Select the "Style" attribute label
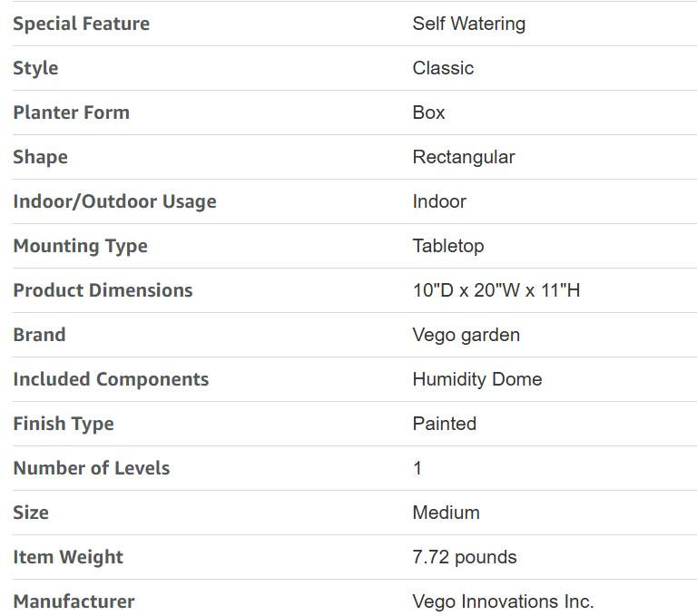This screenshot has width=697, height=616. click(x=35, y=68)
